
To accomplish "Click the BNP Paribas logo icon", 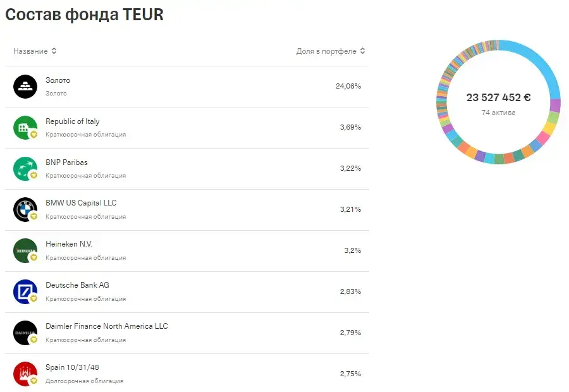I will pos(25,168).
